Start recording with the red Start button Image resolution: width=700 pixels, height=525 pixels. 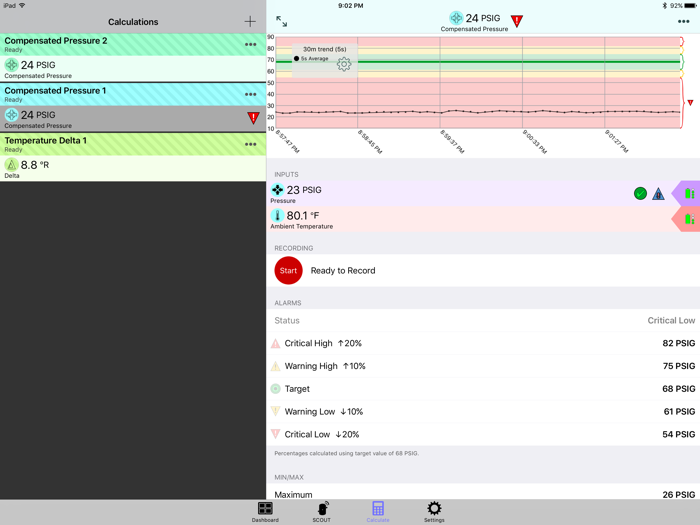tap(288, 271)
